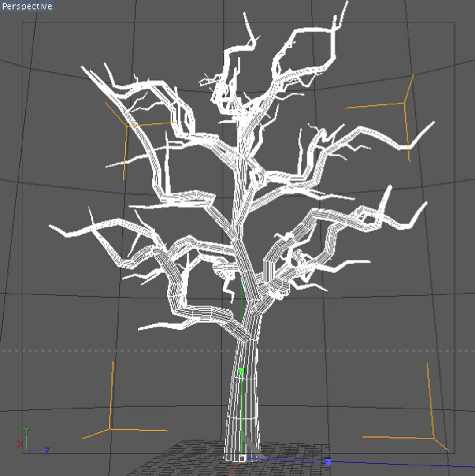Screen dimensions: 475x476
Task: Click the red X-axis line at bottom
Action: (232, 470)
